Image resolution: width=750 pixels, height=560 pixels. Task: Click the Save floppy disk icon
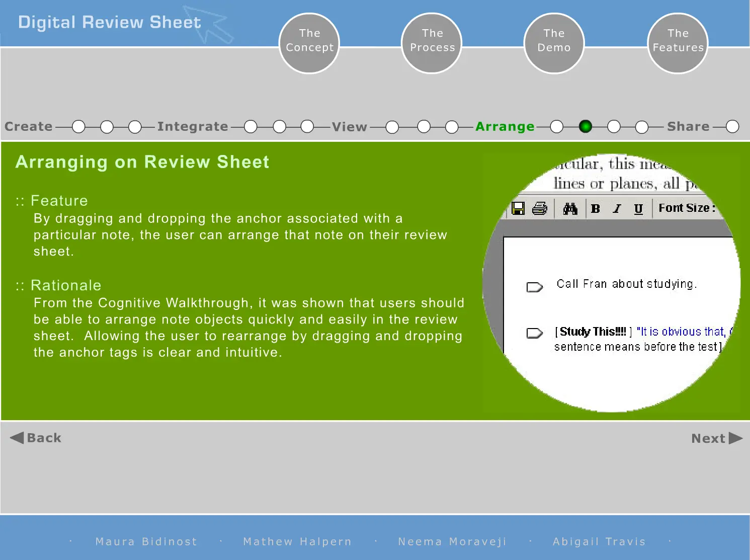pos(518,208)
